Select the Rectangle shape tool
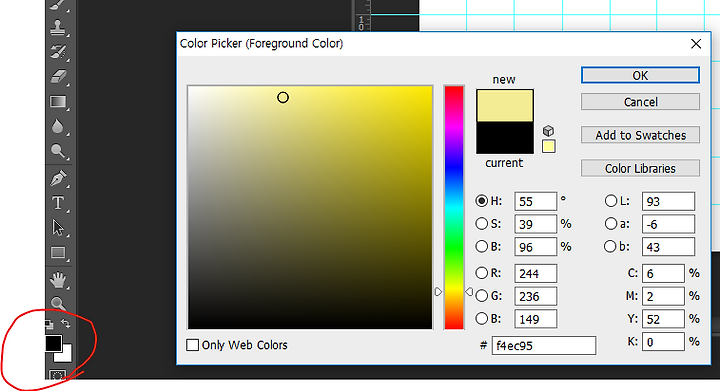720x391 pixels. 58,253
